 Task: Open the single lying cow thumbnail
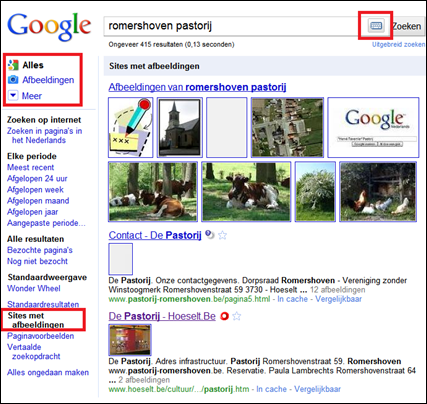[x=246, y=192]
